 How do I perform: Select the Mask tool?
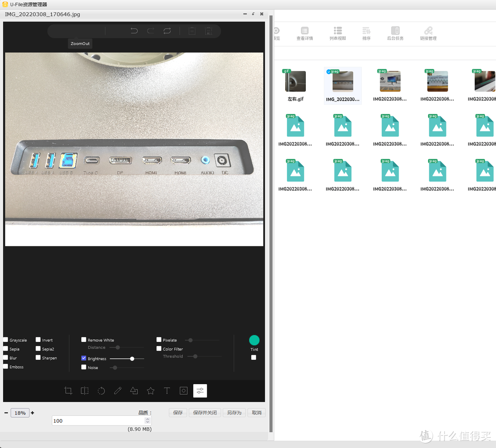[183, 391]
